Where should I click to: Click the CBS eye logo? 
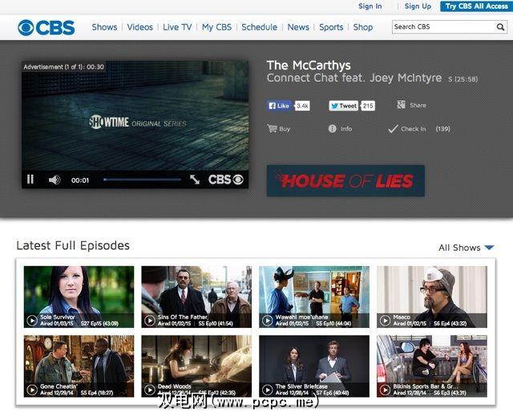click(46, 28)
